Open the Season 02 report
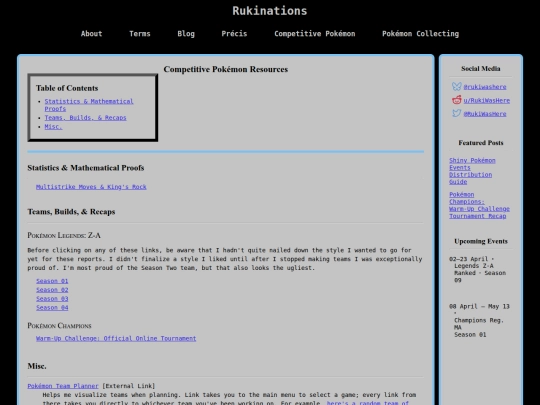This screenshot has height=405, width=540. [52, 290]
